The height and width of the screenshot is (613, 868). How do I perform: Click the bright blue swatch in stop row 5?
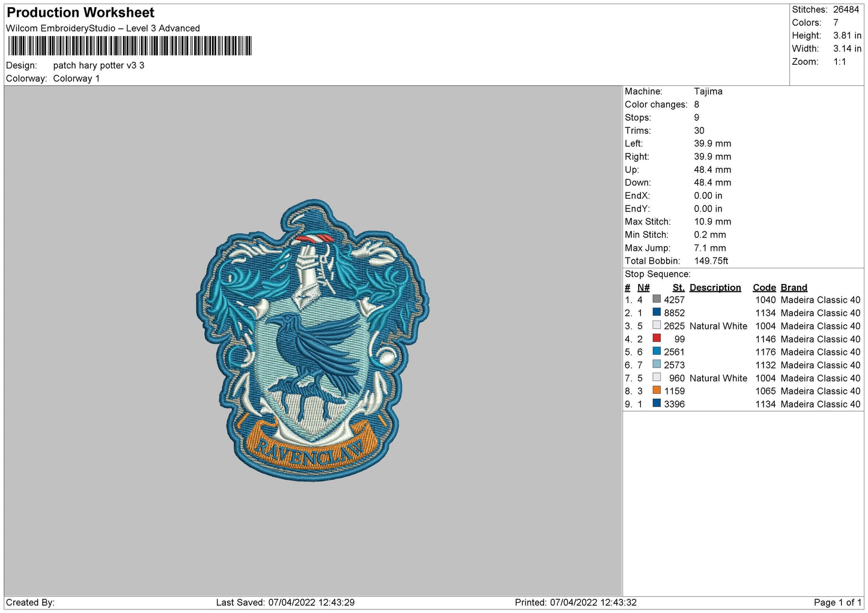click(x=657, y=352)
